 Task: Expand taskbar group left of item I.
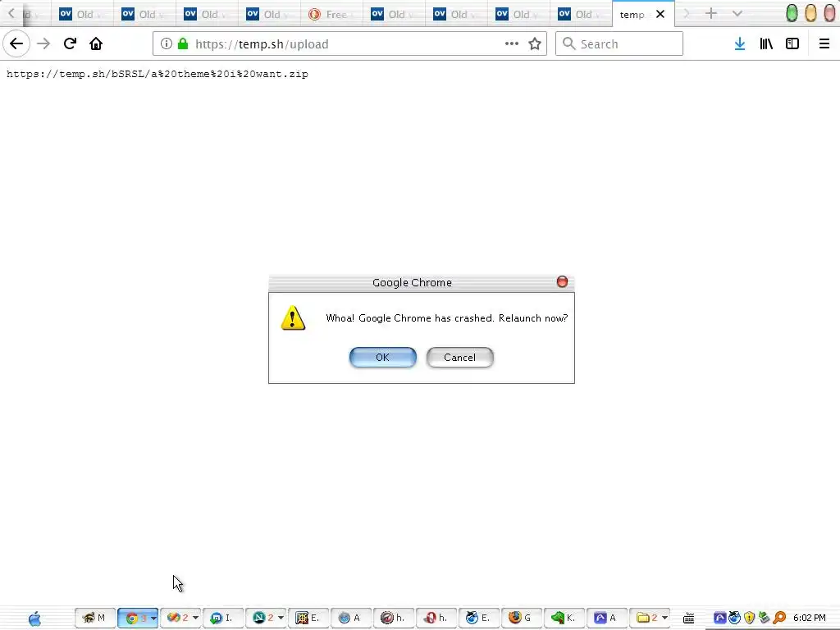[195, 619]
